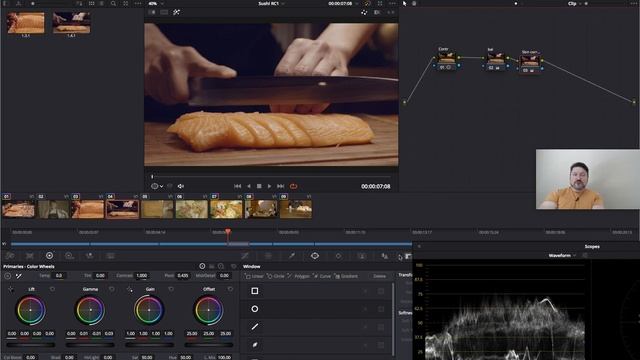
Task: Open the Tracker palette icon
Action: tap(338, 256)
